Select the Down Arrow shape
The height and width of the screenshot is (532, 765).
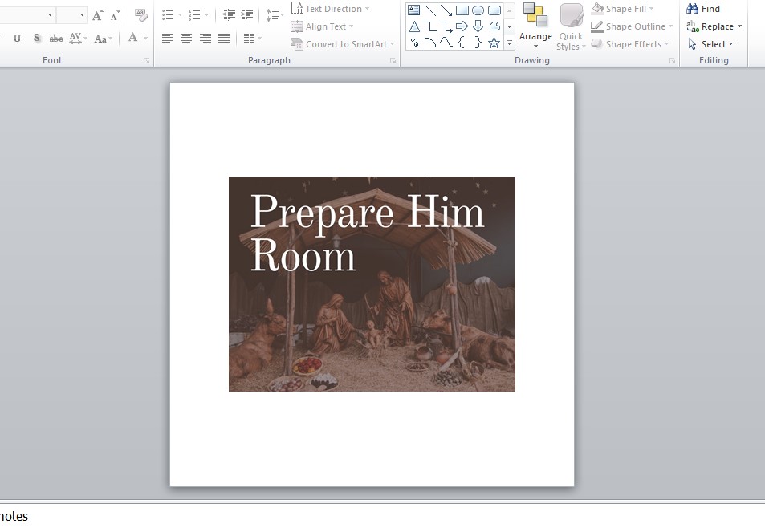(478, 26)
